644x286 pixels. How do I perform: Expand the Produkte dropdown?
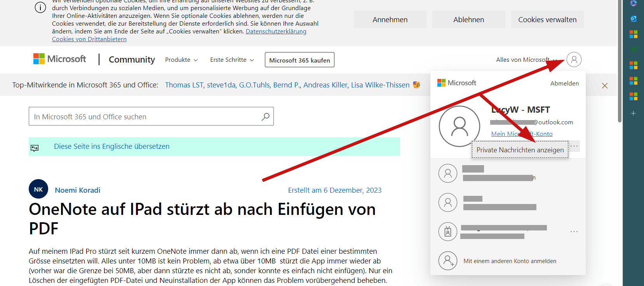181,60
